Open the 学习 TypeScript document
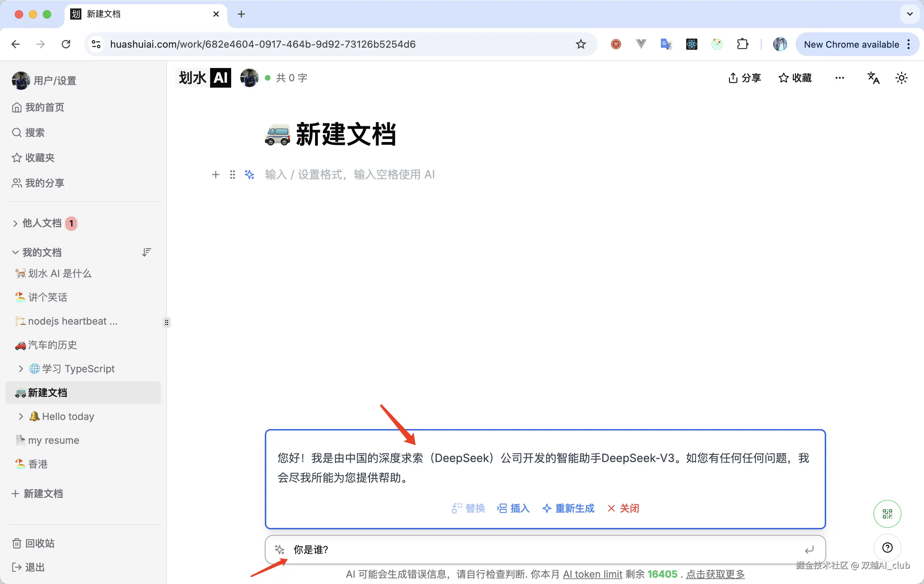The image size is (924, 584). pyautogui.click(x=78, y=368)
